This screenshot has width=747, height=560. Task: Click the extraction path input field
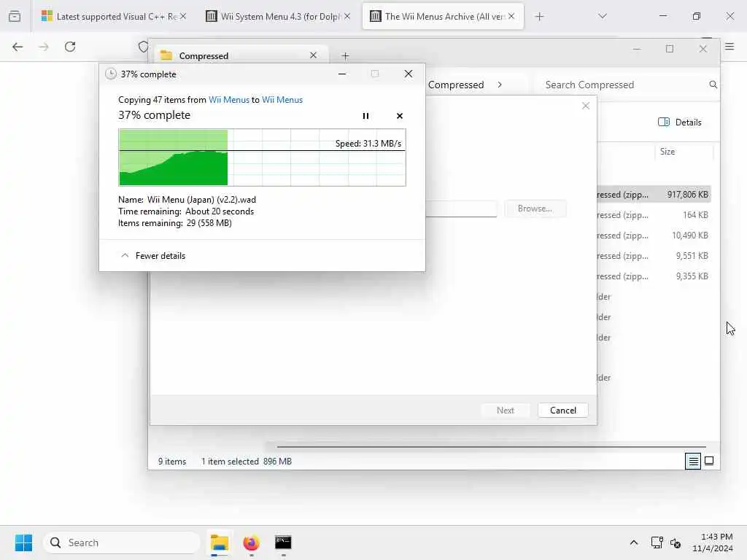pyautogui.click(x=461, y=209)
